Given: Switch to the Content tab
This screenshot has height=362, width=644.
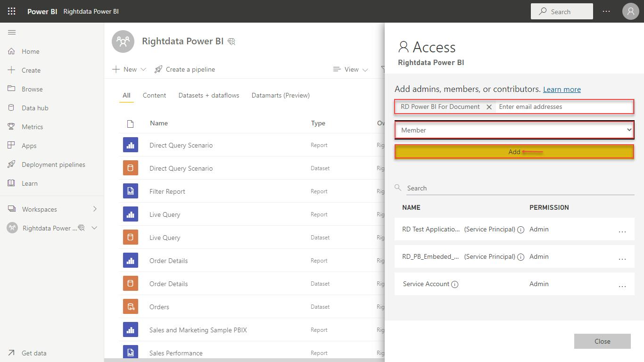Looking at the screenshot, I should point(154,95).
